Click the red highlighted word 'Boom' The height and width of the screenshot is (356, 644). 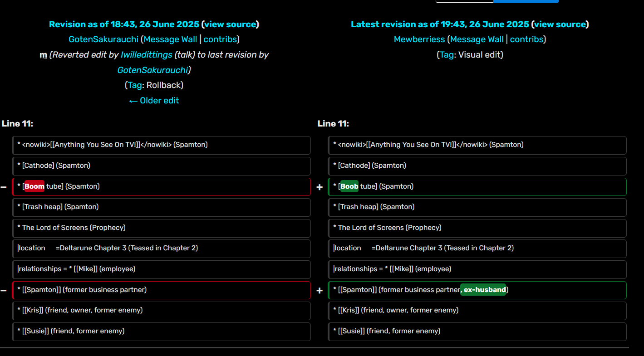pos(34,186)
